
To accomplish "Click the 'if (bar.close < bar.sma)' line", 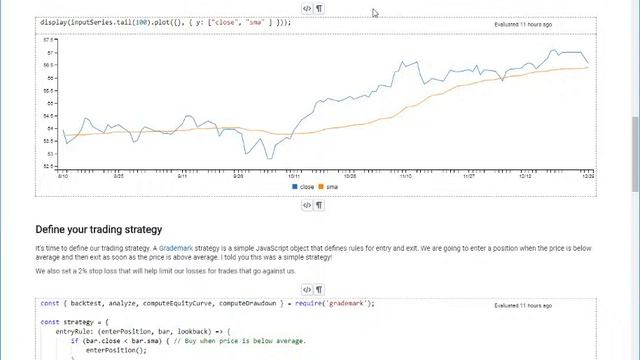I will (x=188, y=341).
